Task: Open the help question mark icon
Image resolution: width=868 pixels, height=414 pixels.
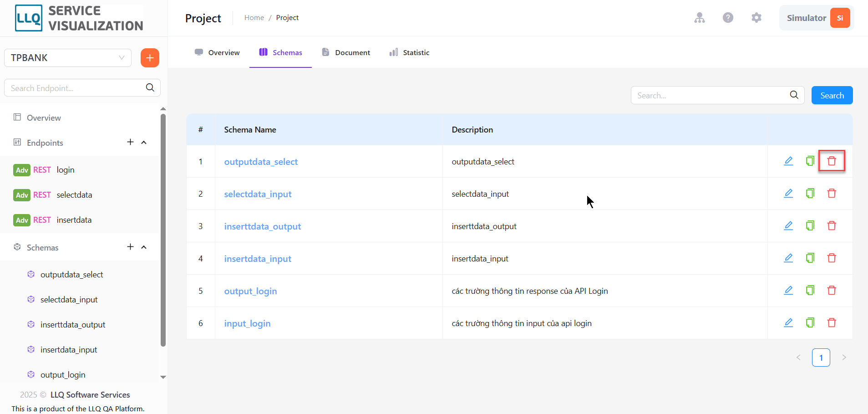Action: coord(728,18)
